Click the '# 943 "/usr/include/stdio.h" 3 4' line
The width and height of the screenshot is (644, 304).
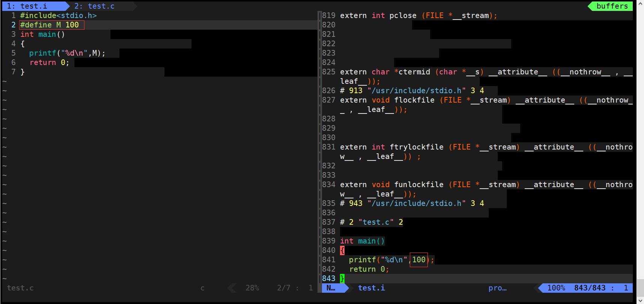[412, 203]
